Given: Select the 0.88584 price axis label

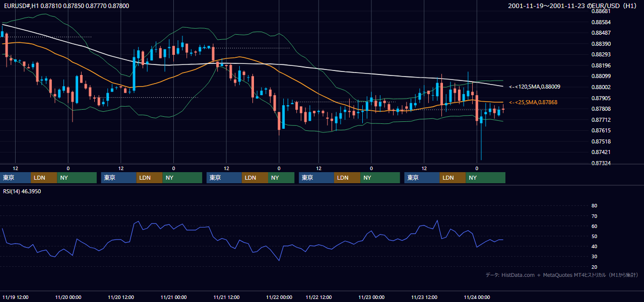Looking at the screenshot, I should [601, 22].
